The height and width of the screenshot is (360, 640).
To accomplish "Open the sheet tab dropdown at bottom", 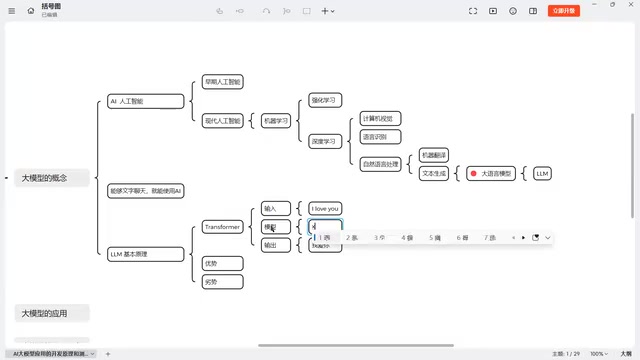I will tap(93, 353).
